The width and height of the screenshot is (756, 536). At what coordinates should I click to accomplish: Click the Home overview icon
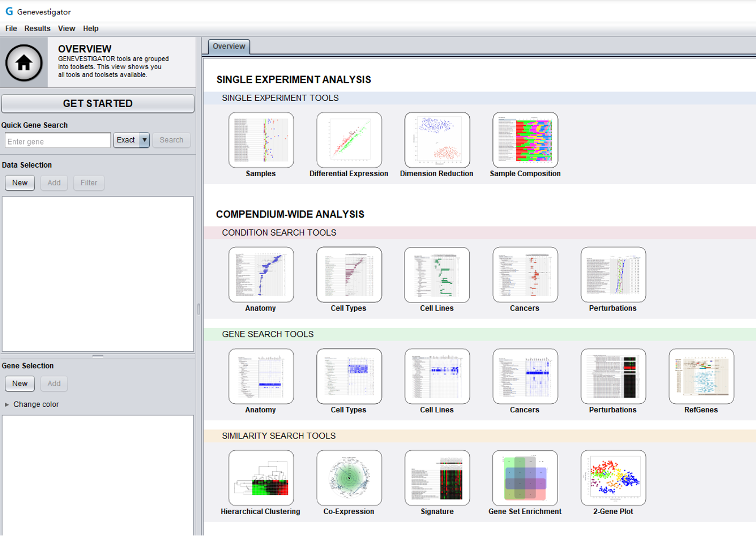pos(24,63)
